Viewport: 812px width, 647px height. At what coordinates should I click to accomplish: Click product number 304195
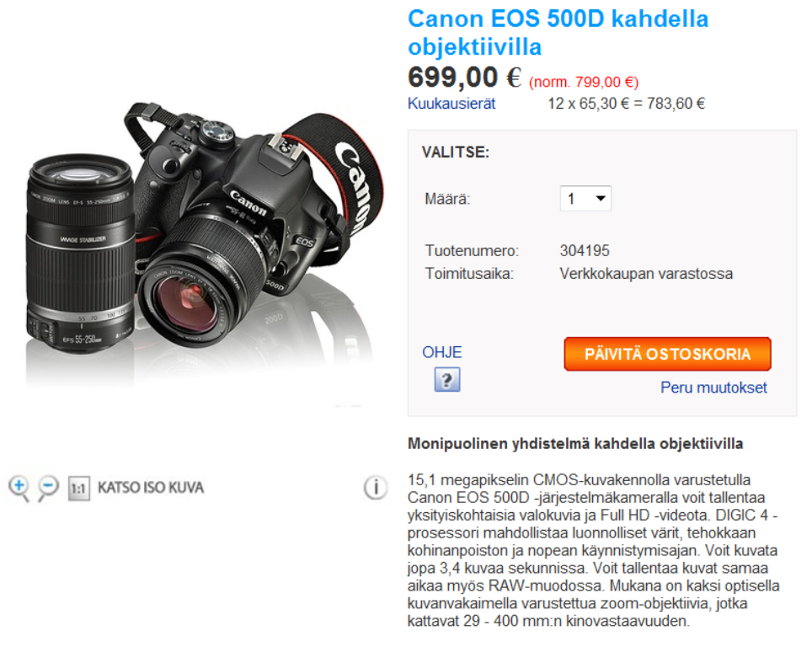click(x=585, y=251)
